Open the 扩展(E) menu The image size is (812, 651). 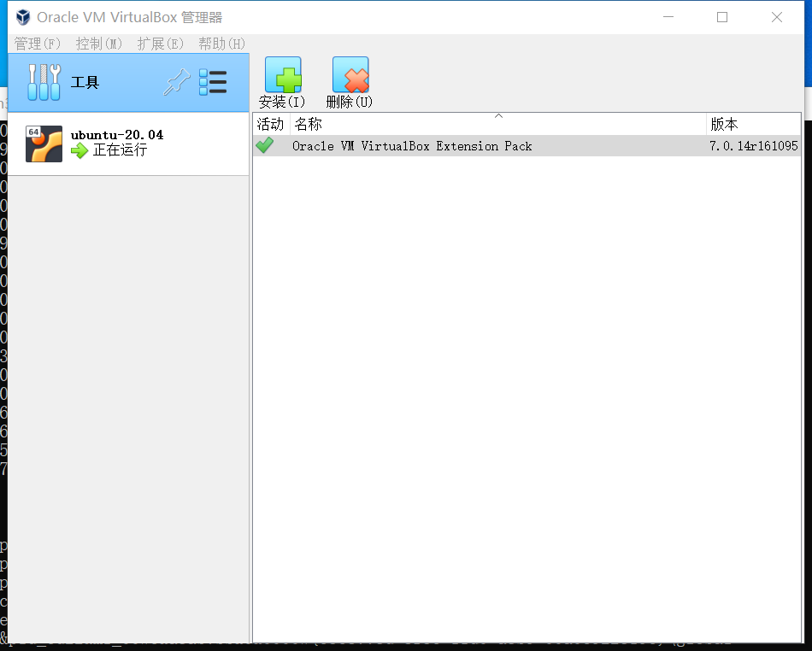click(161, 44)
